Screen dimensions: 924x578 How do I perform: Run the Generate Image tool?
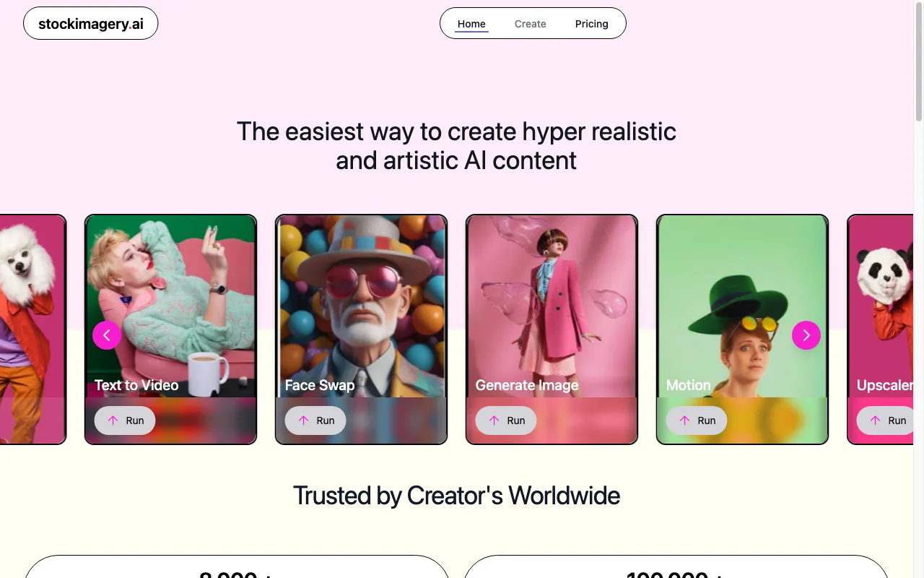[506, 420]
